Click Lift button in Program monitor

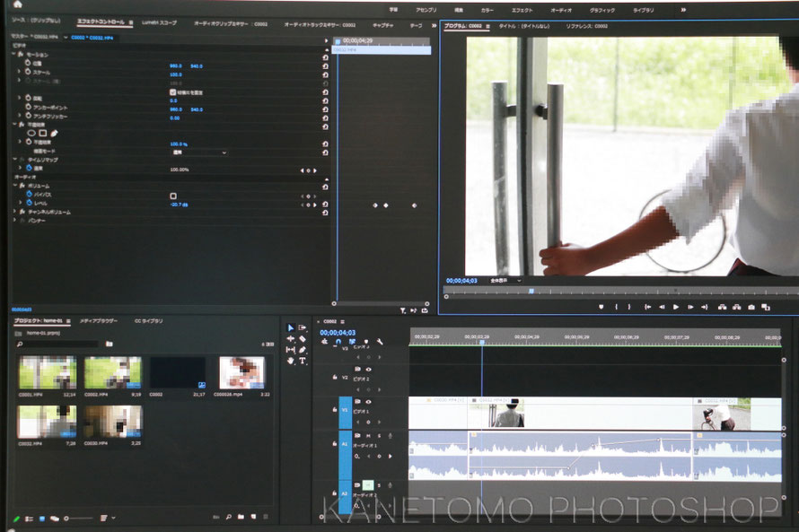(722, 307)
